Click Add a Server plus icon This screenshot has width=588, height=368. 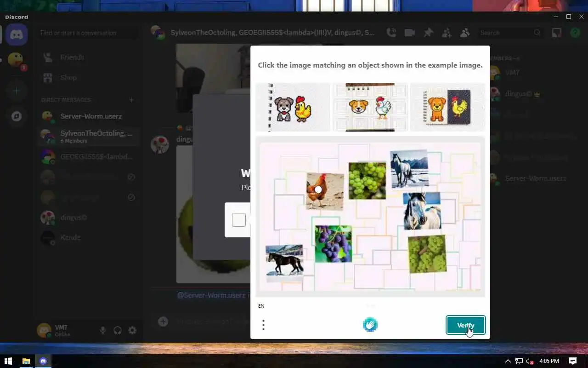point(17,91)
